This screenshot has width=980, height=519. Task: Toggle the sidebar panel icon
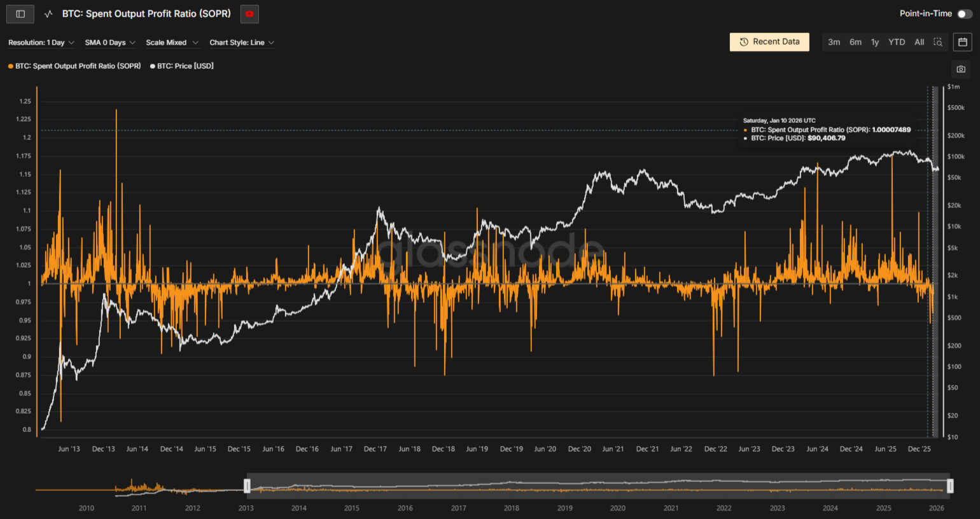tap(20, 14)
